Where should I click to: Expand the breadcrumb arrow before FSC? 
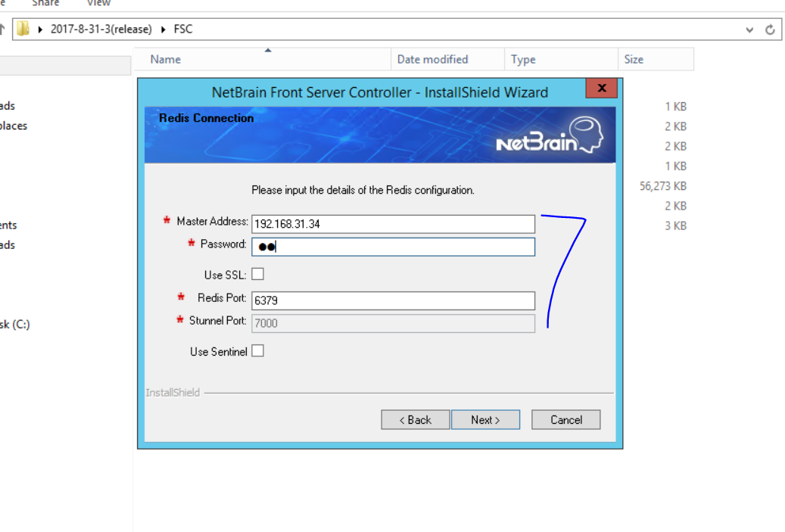click(x=164, y=29)
